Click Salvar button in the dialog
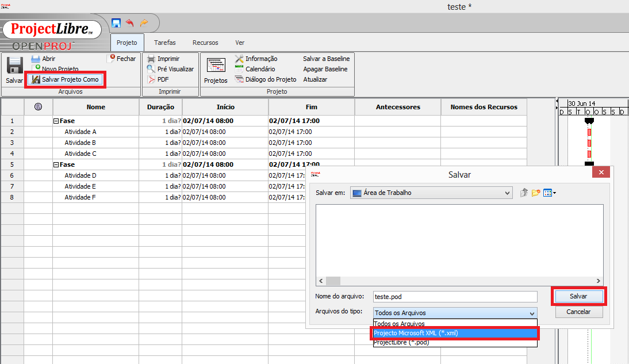Image resolution: width=629 pixels, height=364 pixels. coord(578,296)
